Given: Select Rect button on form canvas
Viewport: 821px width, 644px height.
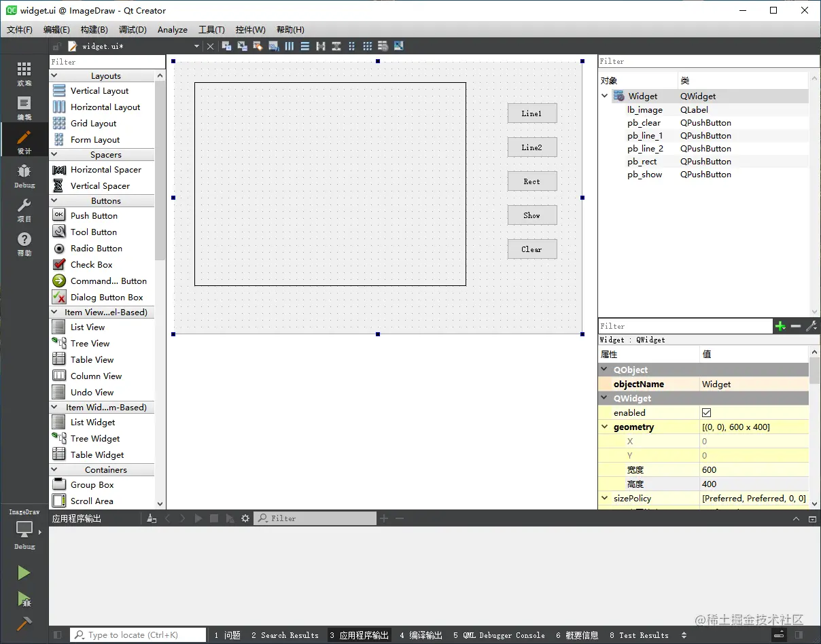Looking at the screenshot, I should tap(532, 181).
